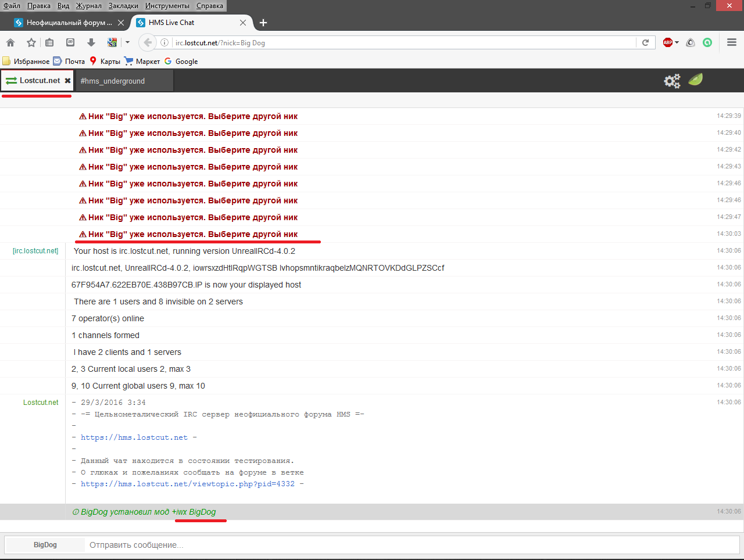The image size is (744, 560).
Task: Click the Adblock Plus ABP icon
Action: coord(667,42)
